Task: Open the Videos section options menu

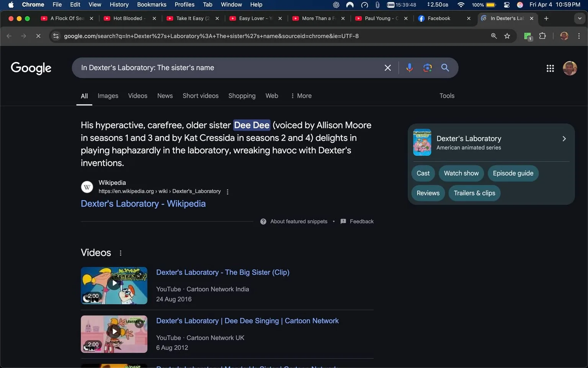Action: [x=120, y=253]
